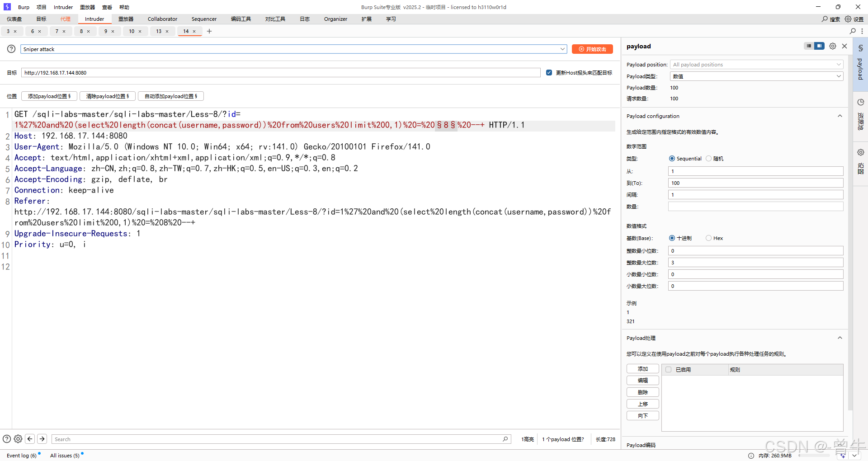Click the AI sparkle icon in status bar
Viewport: 868px width, 461px height.
[843, 456]
